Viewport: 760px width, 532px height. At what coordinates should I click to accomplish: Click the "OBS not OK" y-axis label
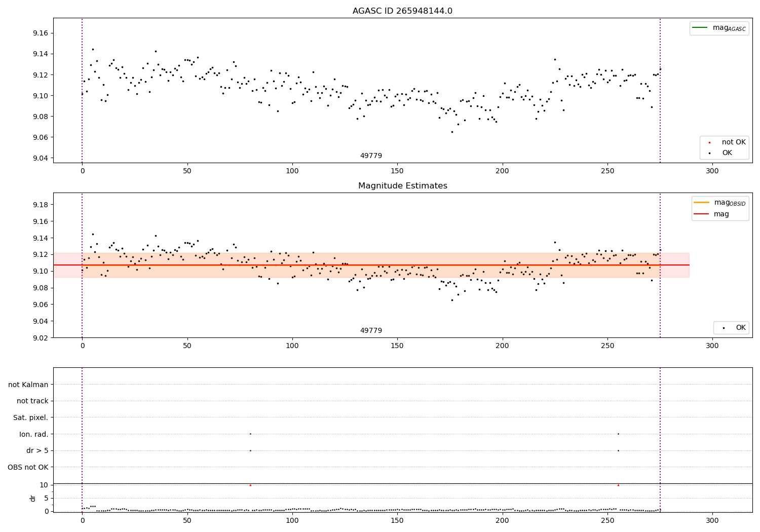(x=28, y=467)
